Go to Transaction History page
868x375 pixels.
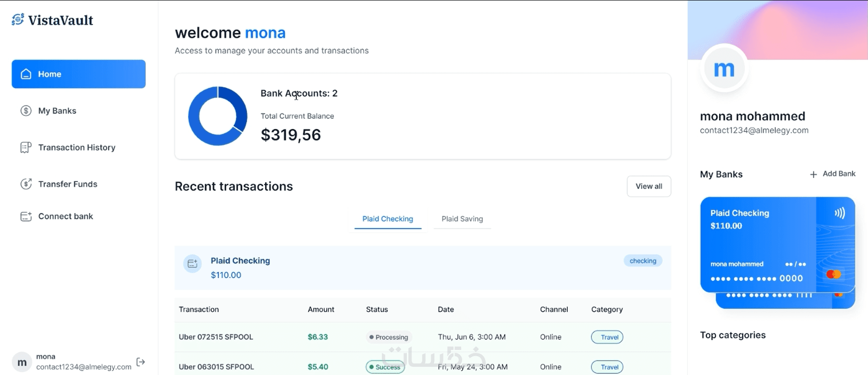tap(77, 148)
